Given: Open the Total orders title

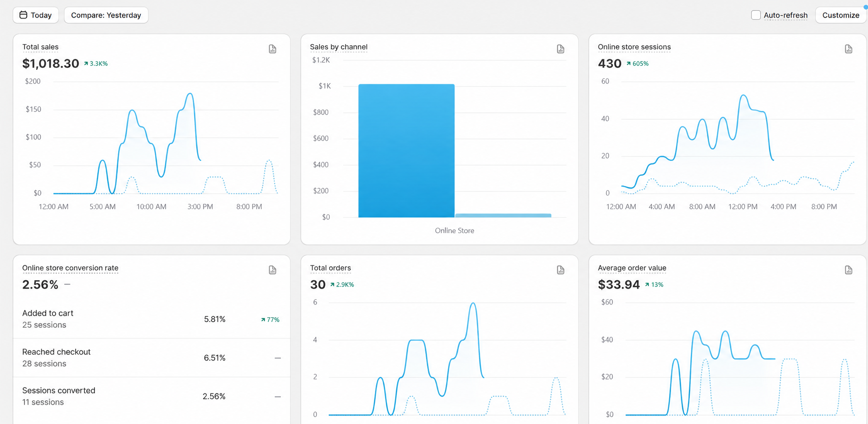Looking at the screenshot, I should coord(330,268).
